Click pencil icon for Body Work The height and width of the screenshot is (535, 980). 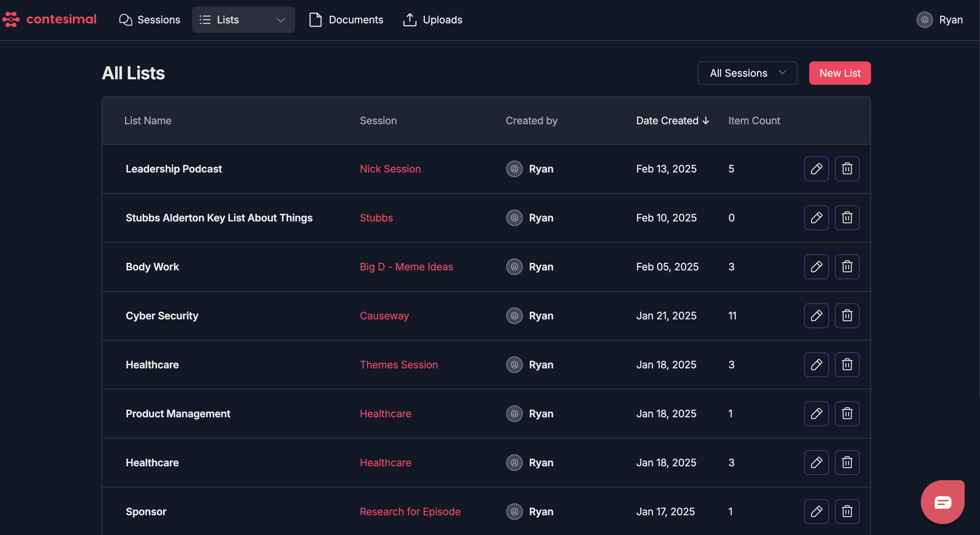pyautogui.click(x=816, y=266)
